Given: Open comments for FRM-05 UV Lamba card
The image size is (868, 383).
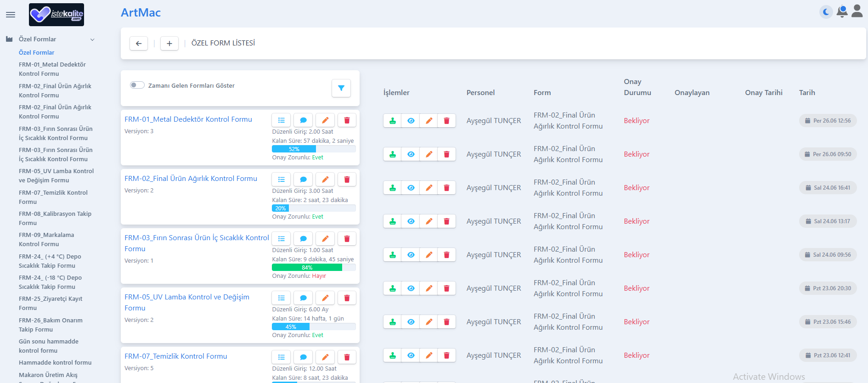Looking at the screenshot, I should click(x=303, y=298).
